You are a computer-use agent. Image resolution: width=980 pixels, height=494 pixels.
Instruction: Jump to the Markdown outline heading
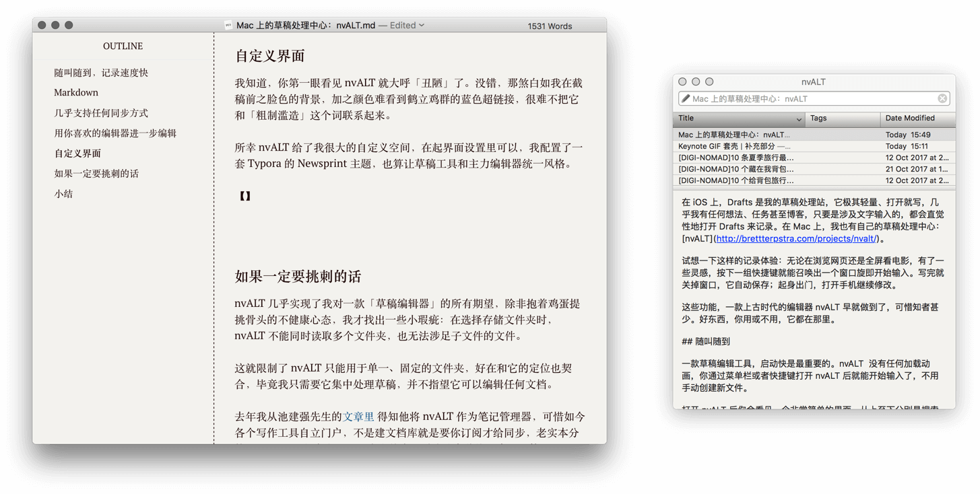click(76, 93)
